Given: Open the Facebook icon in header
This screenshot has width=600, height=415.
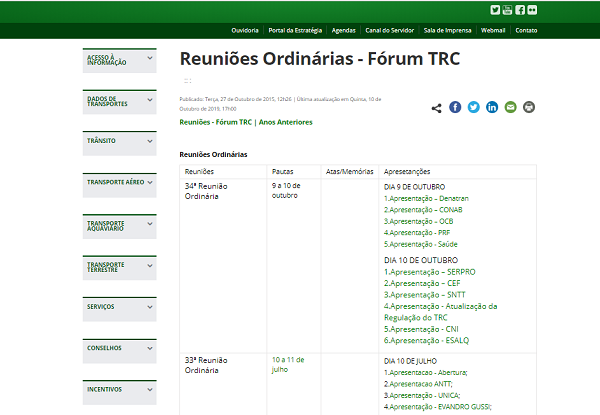Looking at the screenshot, I should 520,10.
